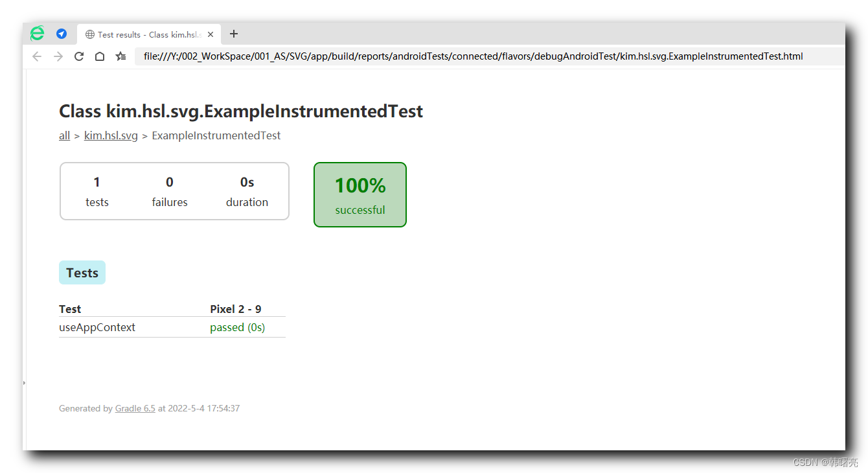Go forward to the next page
The height and width of the screenshot is (473, 868).
[x=58, y=56]
